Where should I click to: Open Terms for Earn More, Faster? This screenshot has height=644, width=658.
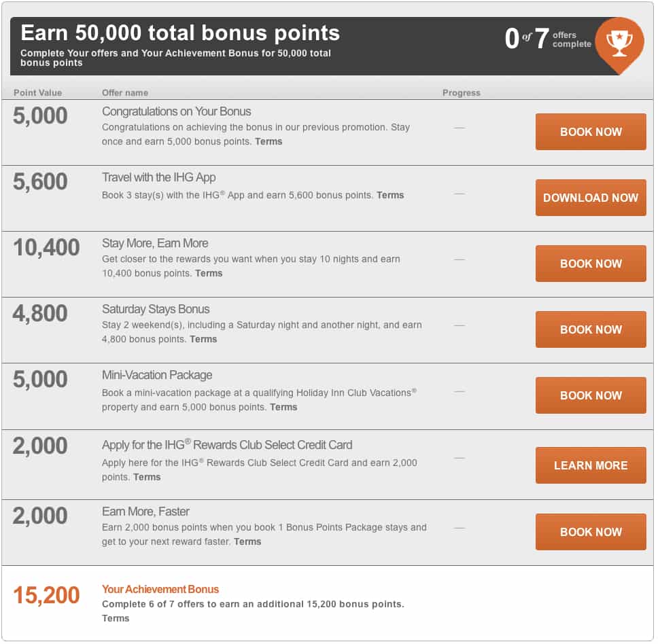click(x=247, y=541)
